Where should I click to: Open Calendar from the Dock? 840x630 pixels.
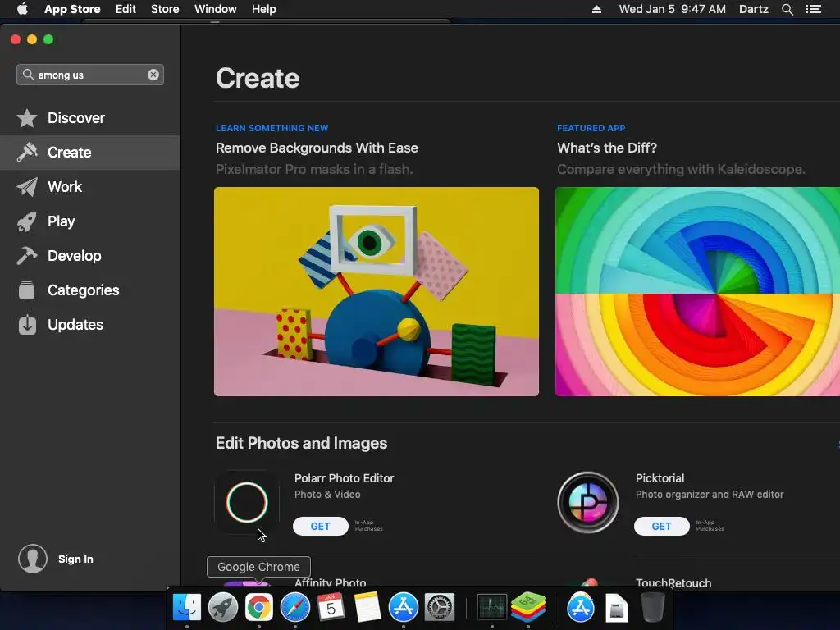pyautogui.click(x=331, y=607)
